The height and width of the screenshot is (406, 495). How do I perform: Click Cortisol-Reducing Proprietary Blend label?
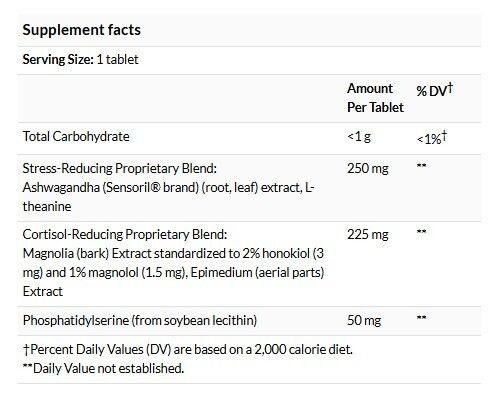pos(125,234)
